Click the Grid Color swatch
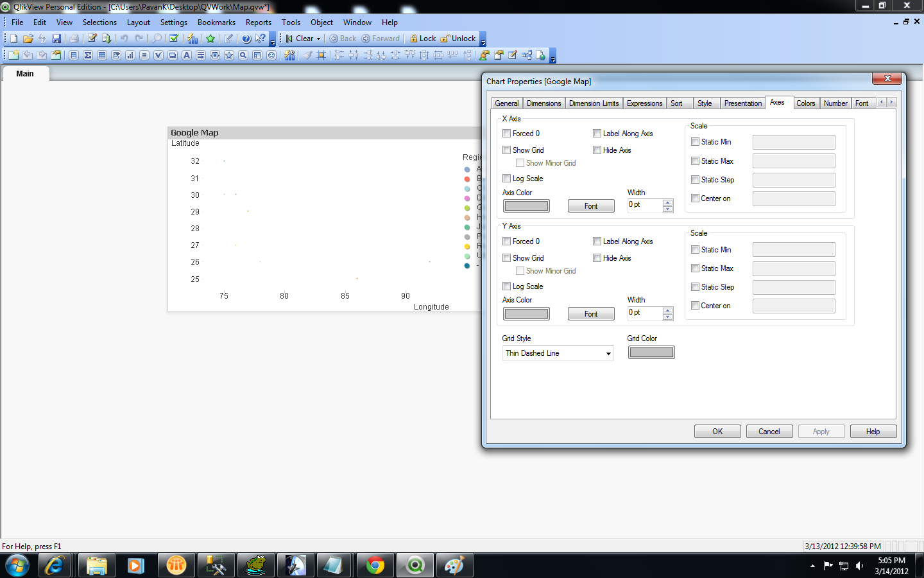 [651, 353]
